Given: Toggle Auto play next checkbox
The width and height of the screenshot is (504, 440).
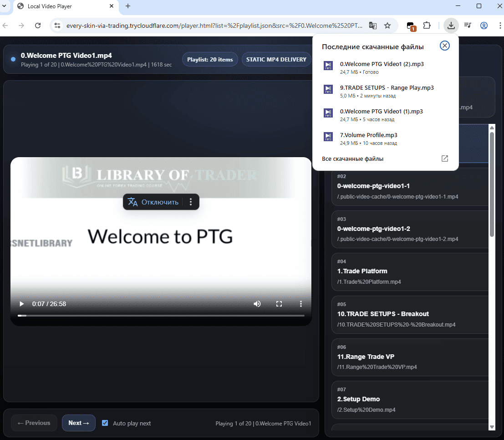Looking at the screenshot, I should point(105,423).
